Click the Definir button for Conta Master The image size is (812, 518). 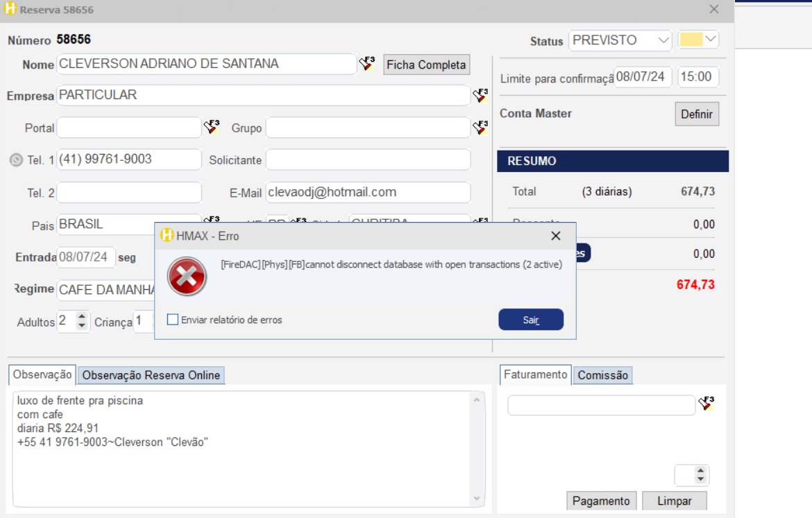[x=696, y=114]
